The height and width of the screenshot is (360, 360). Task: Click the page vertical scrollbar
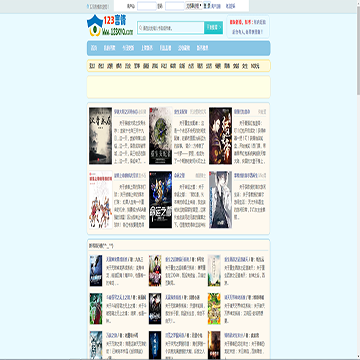[x=358, y=180]
